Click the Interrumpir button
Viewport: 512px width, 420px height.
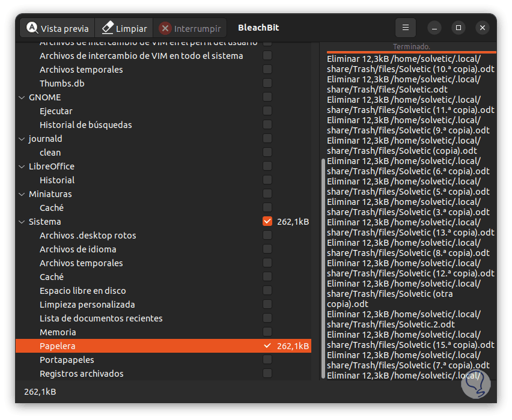pyautogui.click(x=190, y=28)
